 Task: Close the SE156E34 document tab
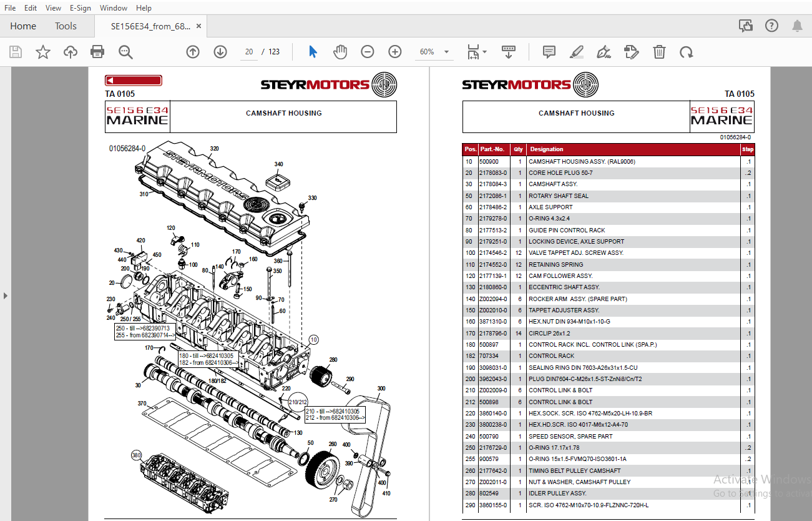click(198, 26)
